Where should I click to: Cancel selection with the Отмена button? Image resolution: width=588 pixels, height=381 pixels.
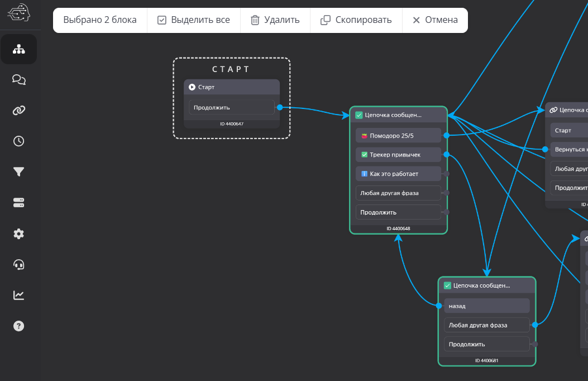(x=435, y=20)
